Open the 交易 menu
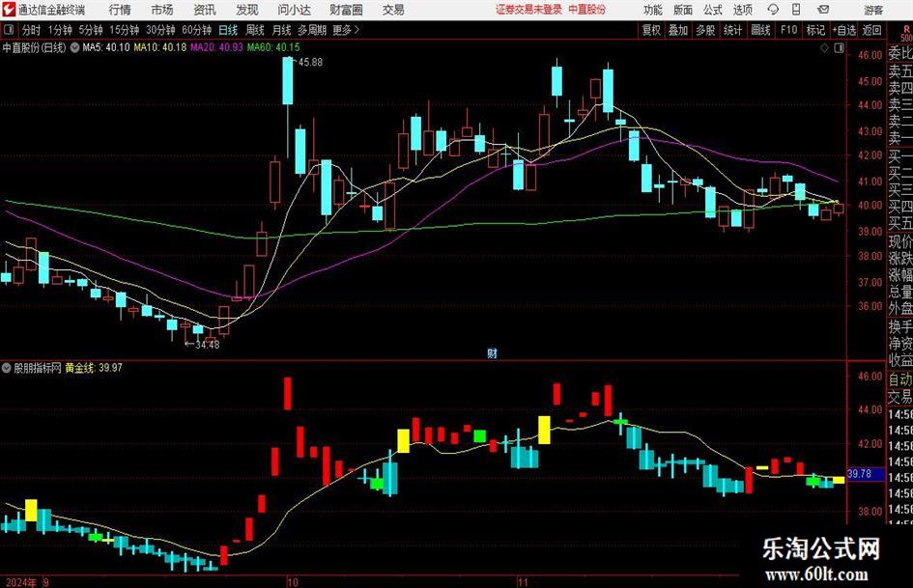The image size is (913, 588). [393, 10]
